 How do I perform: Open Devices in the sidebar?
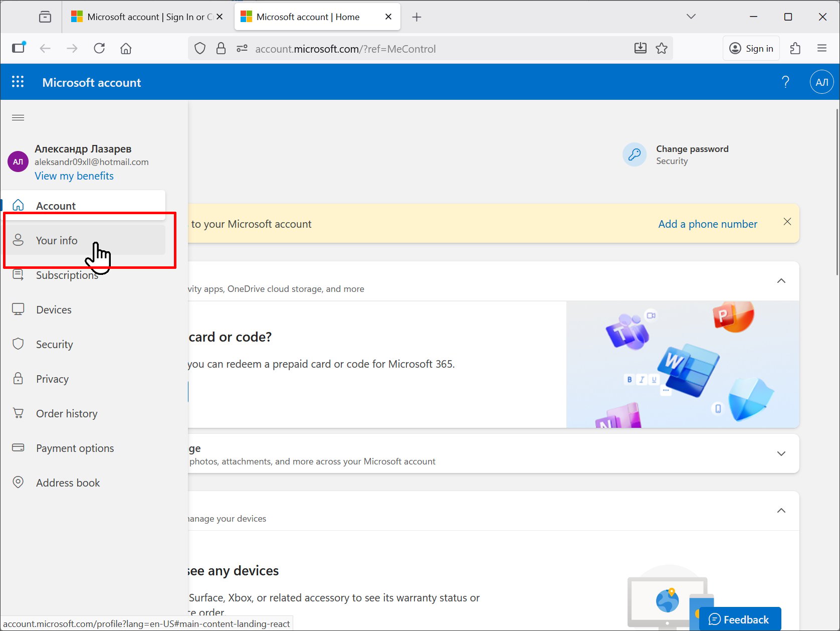(x=84, y=309)
